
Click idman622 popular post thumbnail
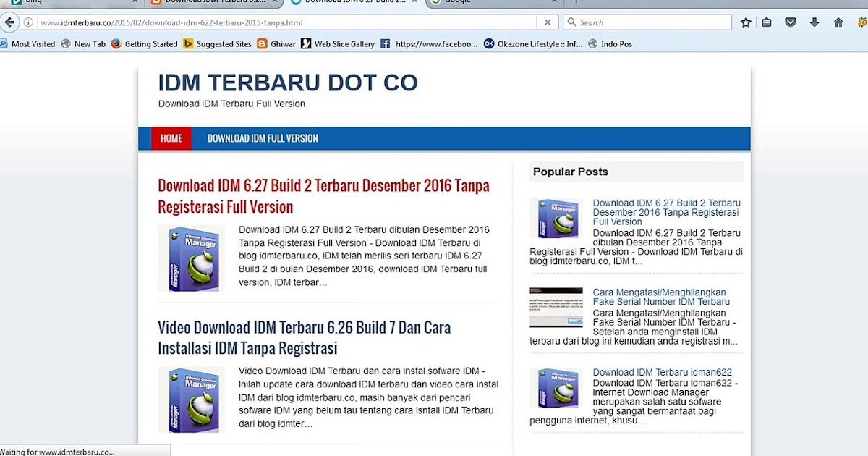coord(556,388)
